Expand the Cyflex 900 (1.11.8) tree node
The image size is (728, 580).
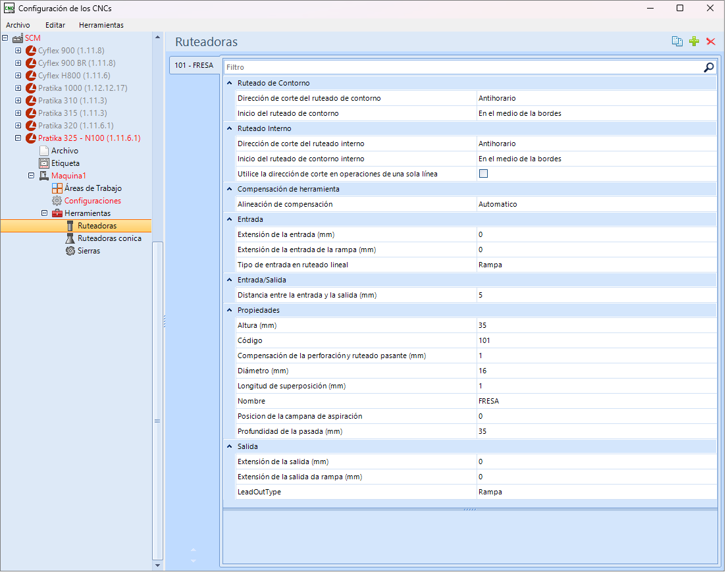click(x=18, y=51)
